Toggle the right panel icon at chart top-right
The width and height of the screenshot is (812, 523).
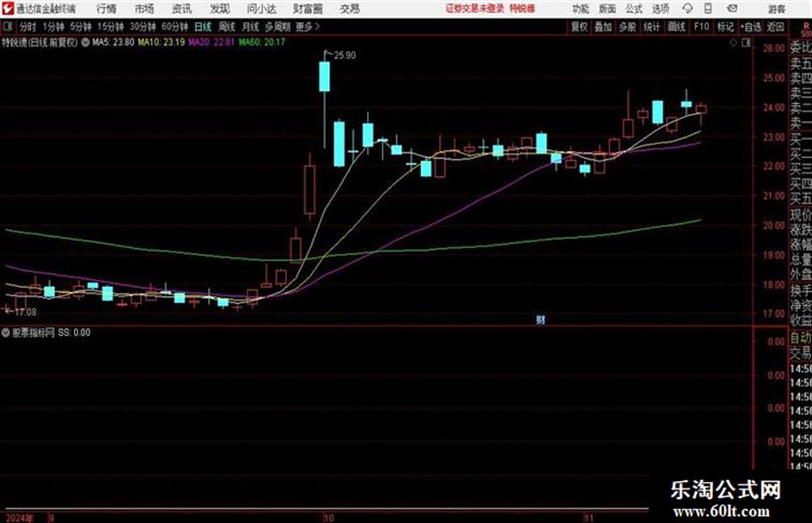click(x=746, y=43)
